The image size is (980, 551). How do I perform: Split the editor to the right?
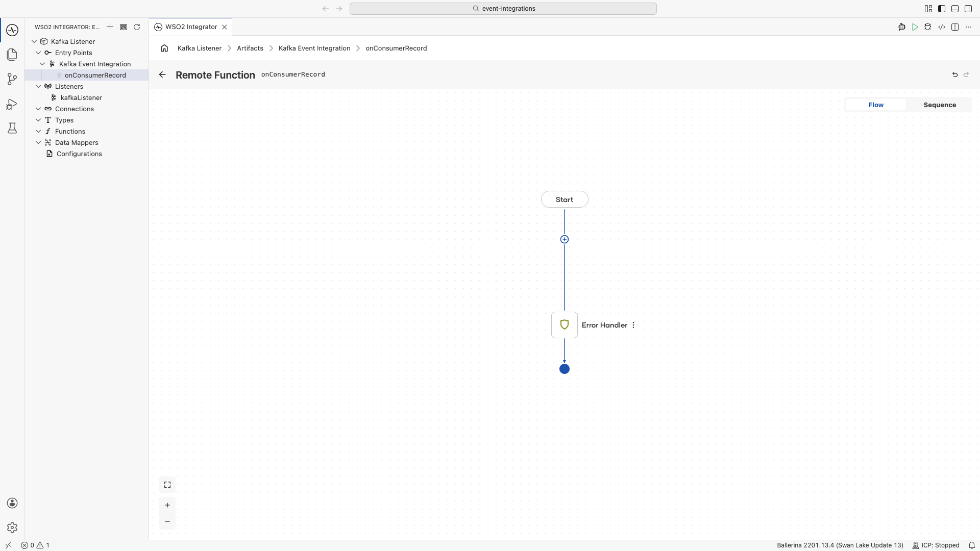pyautogui.click(x=955, y=27)
